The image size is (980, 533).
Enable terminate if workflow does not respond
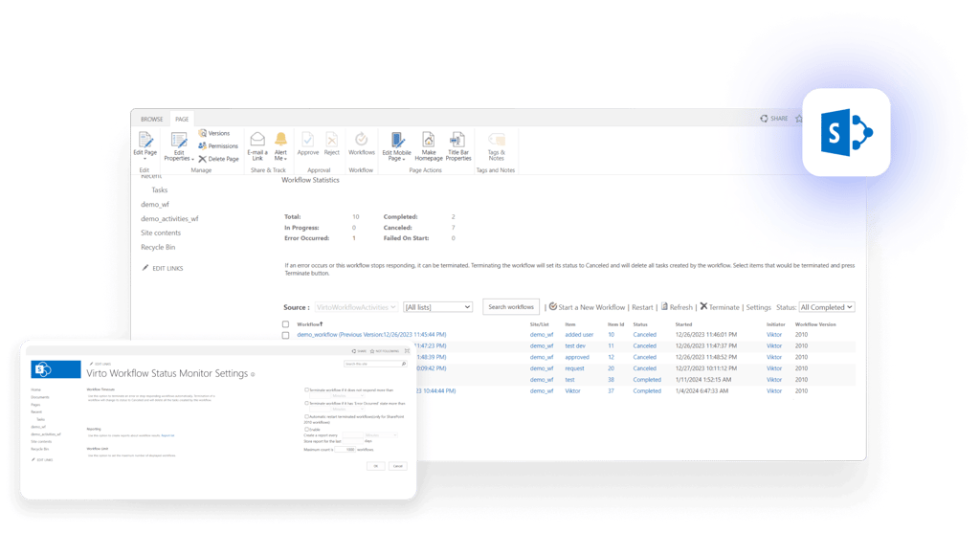pyautogui.click(x=306, y=389)
